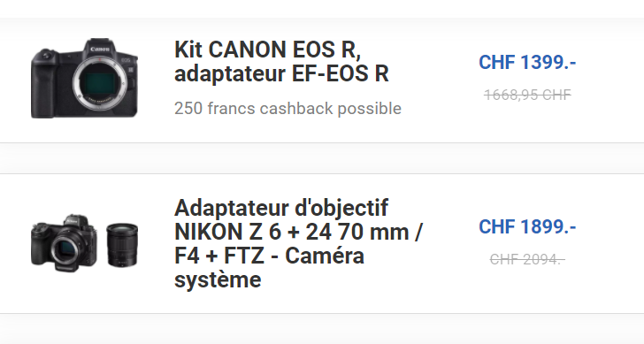Click the first title line "Kit CANON EOS R,"

[x=267, y=50]
